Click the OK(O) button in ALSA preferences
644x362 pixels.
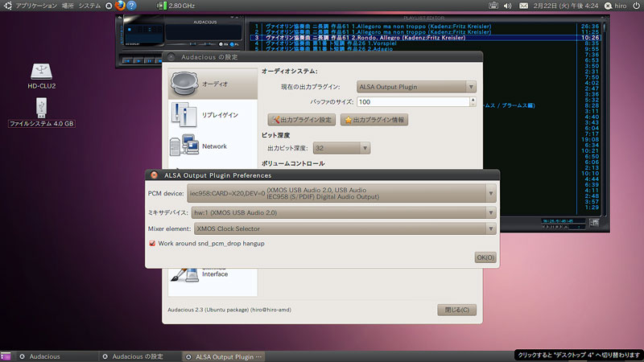tap(485, 257)
